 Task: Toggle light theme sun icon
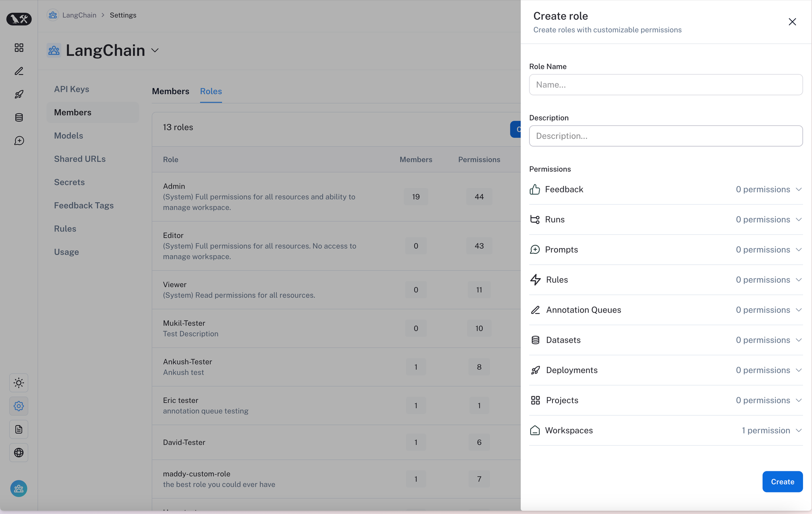pos(19,383)
